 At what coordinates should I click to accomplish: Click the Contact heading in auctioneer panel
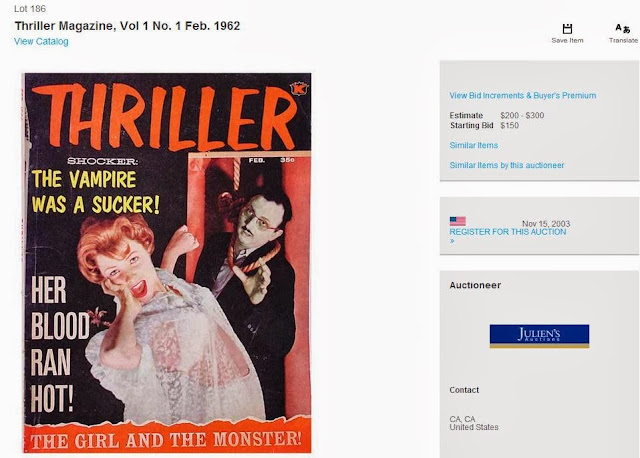click(464, 390)
